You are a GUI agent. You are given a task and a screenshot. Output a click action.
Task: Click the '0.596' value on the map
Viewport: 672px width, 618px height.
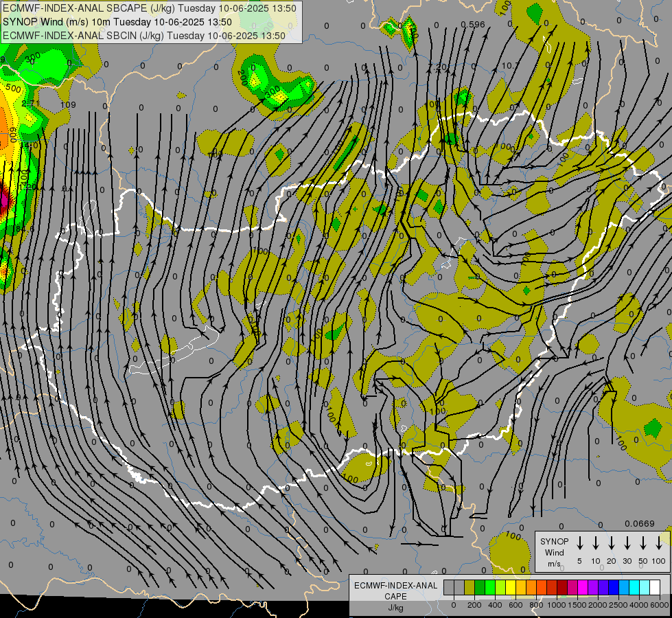(473, 25)
